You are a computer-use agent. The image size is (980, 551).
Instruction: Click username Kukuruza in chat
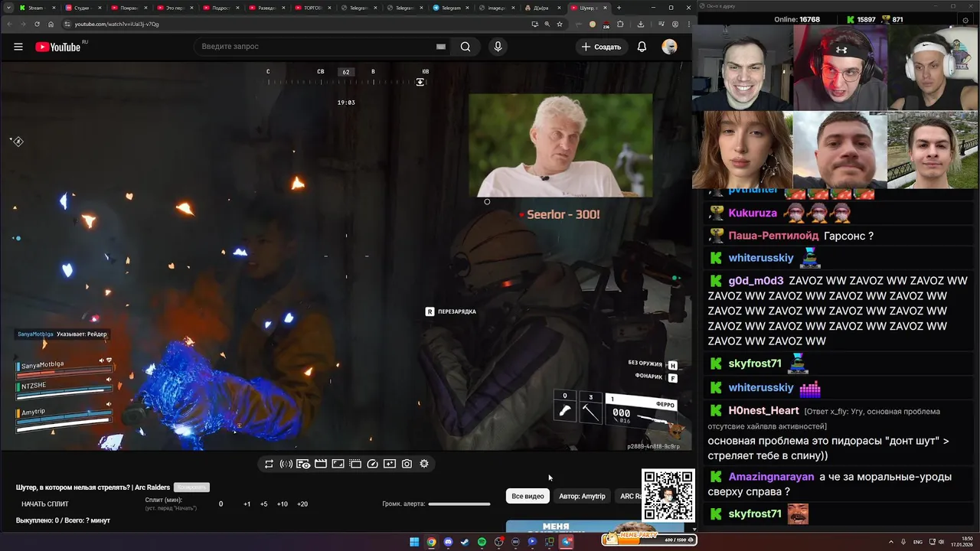click(x=753, y=213)
